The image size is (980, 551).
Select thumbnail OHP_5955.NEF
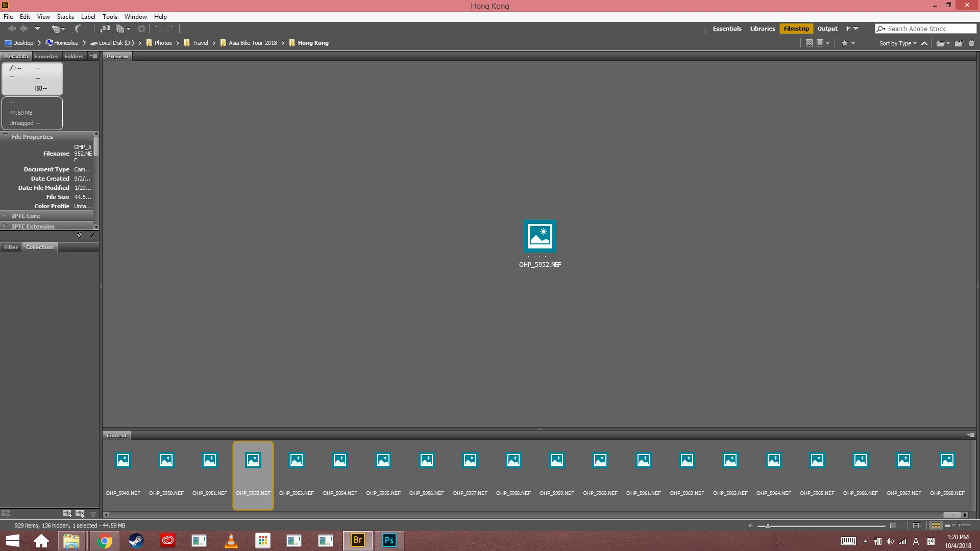(383, 475)
